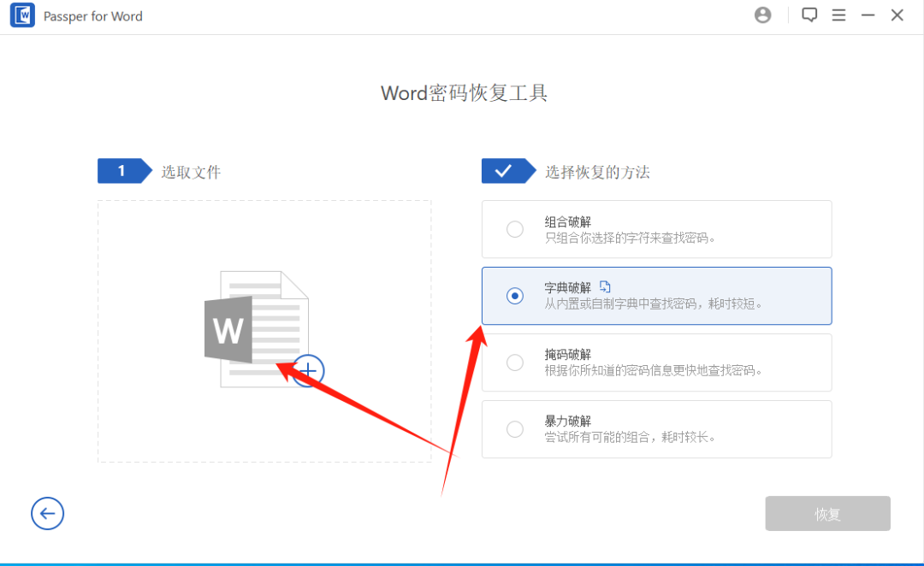924x566 pixels.
Task: Click the text 尝试所有可能的组合，耗时较长。
Action: pos(630,437)
